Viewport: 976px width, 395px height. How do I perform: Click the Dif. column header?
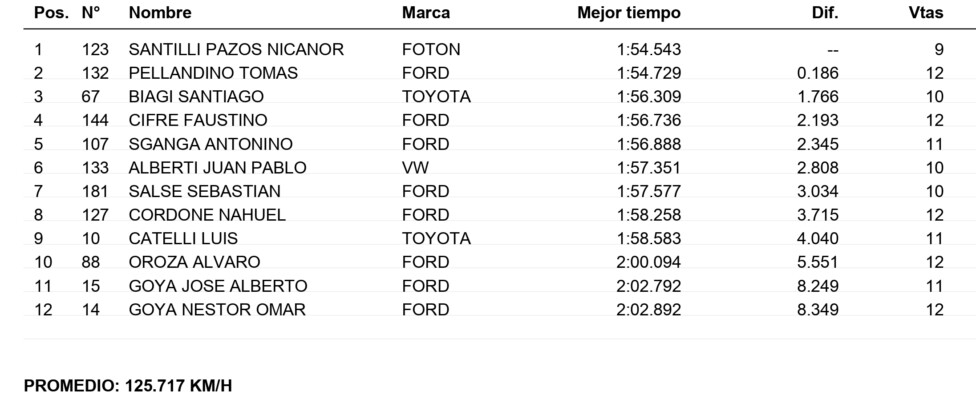[825, 12]
